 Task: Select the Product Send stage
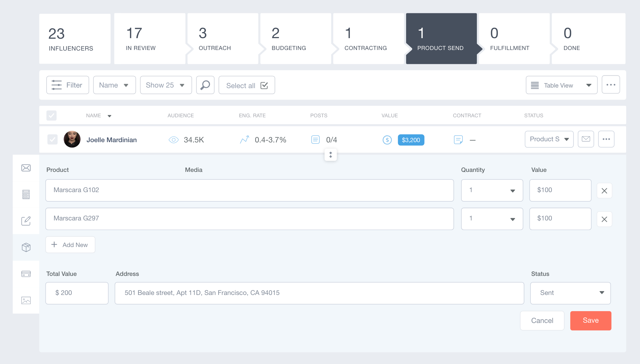click(441, 38)
